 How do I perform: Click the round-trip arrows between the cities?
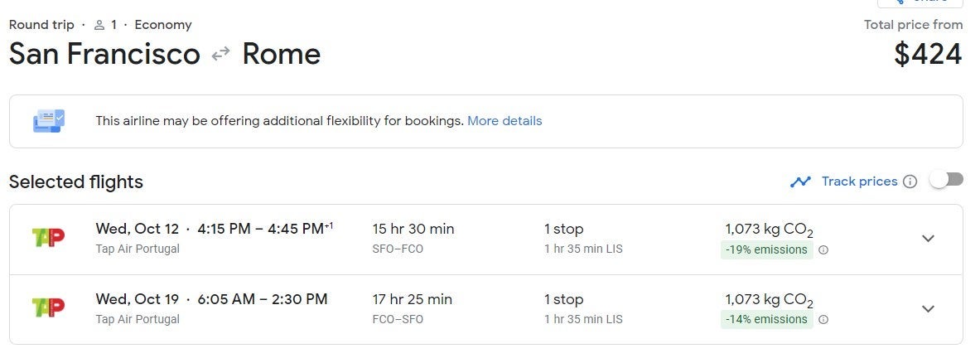tap(220, 55)
